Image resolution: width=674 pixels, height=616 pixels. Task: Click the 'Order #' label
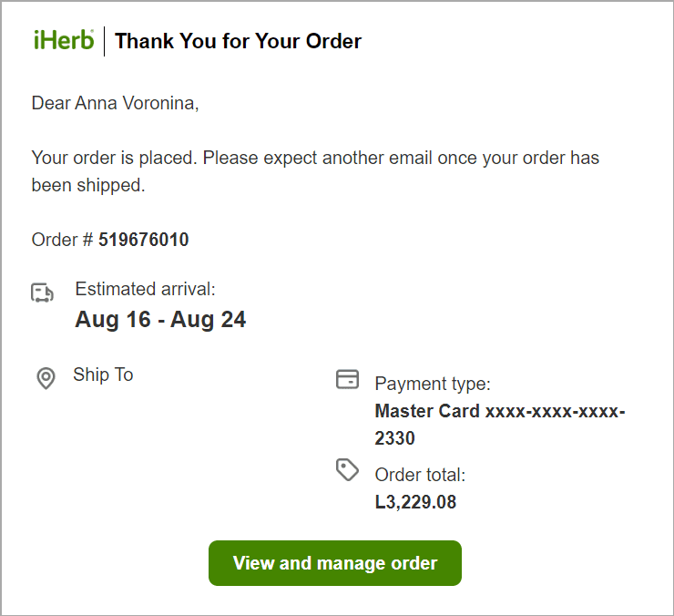[62, 240]
